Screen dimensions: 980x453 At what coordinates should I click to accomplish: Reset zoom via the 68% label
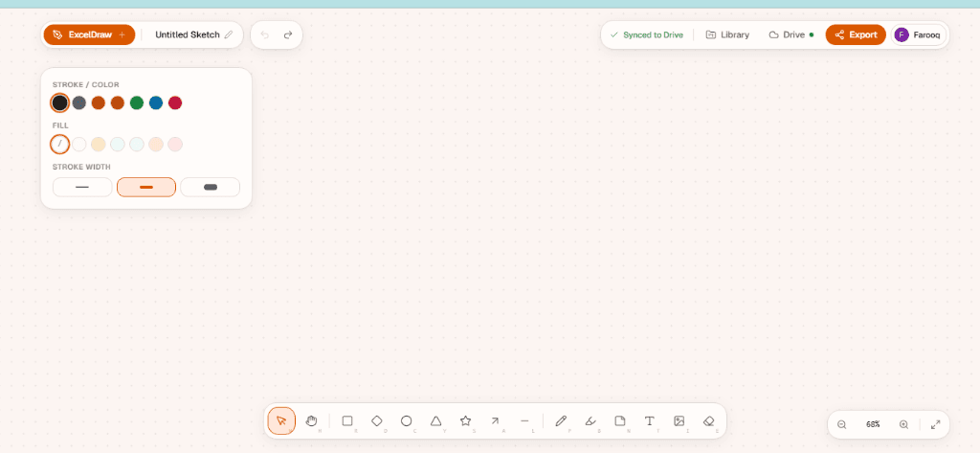[x=873, y=424]
